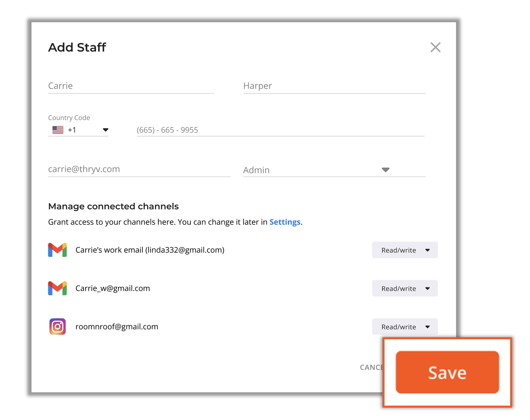Select the roomnroof@gmail.com channel label
Viewport: 530px width, 420px height.
(x=117, y=327)
